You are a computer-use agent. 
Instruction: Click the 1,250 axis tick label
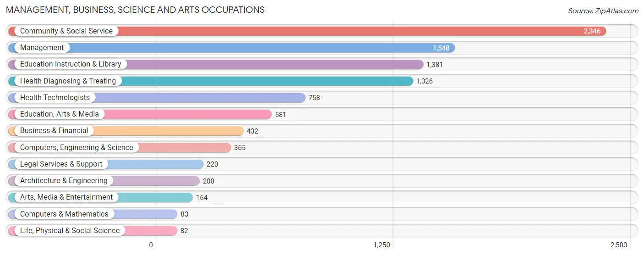point(382,245)
